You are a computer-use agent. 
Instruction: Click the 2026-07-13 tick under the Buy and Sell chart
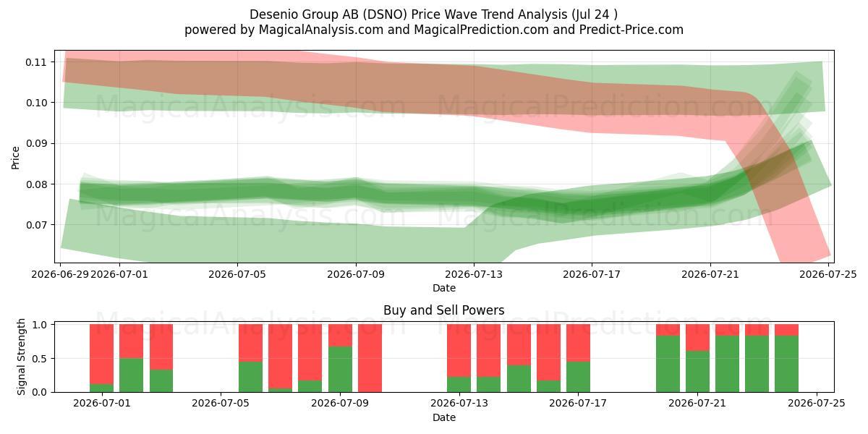tap(459, 404)
